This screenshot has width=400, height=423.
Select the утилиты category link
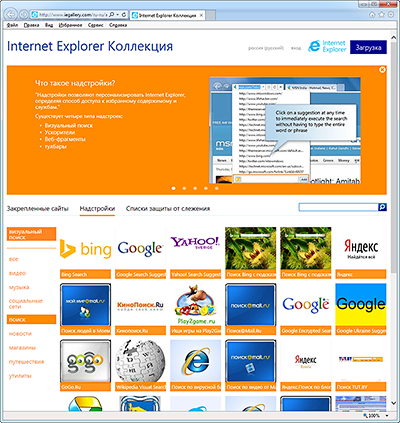20,376
